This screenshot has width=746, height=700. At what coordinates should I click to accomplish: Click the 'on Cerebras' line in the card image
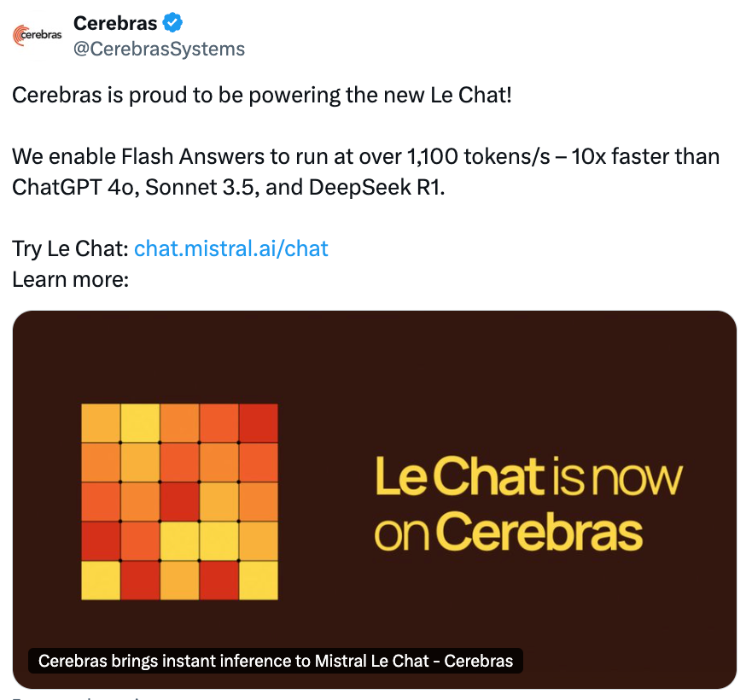click(508, 532)
